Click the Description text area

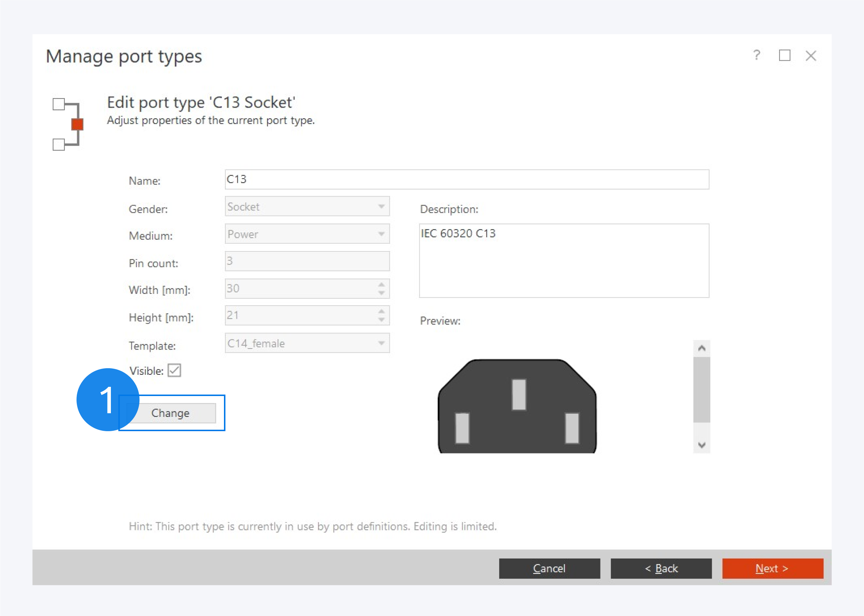click(x=564, y=261)
